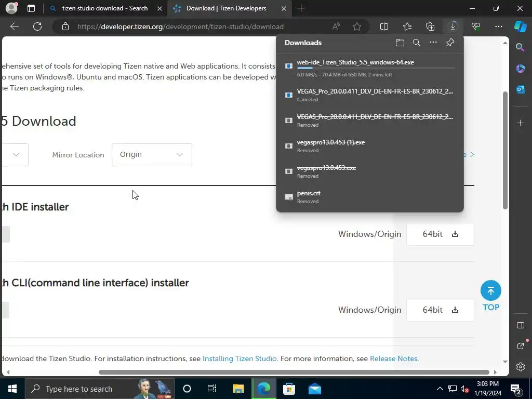Open link in new window sidebar icon
This screenshot has width=532, height=399.
pos(520,345)
